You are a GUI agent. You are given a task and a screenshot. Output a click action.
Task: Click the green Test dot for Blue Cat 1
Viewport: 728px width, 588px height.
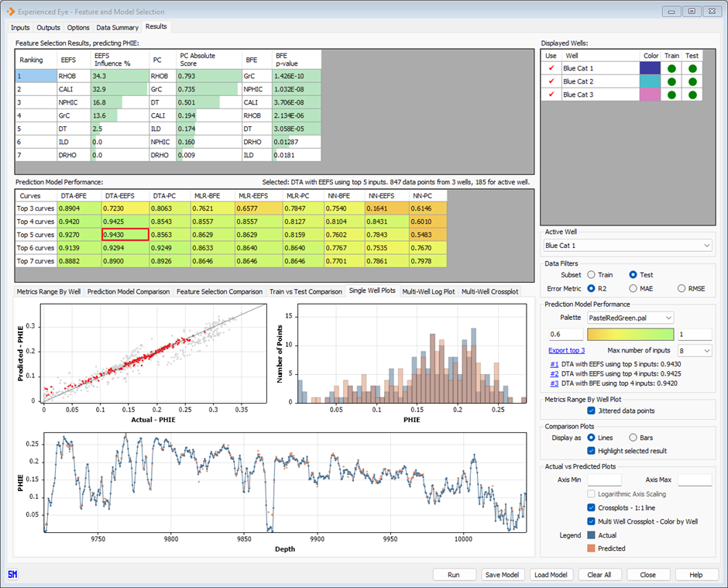(692, 68)
